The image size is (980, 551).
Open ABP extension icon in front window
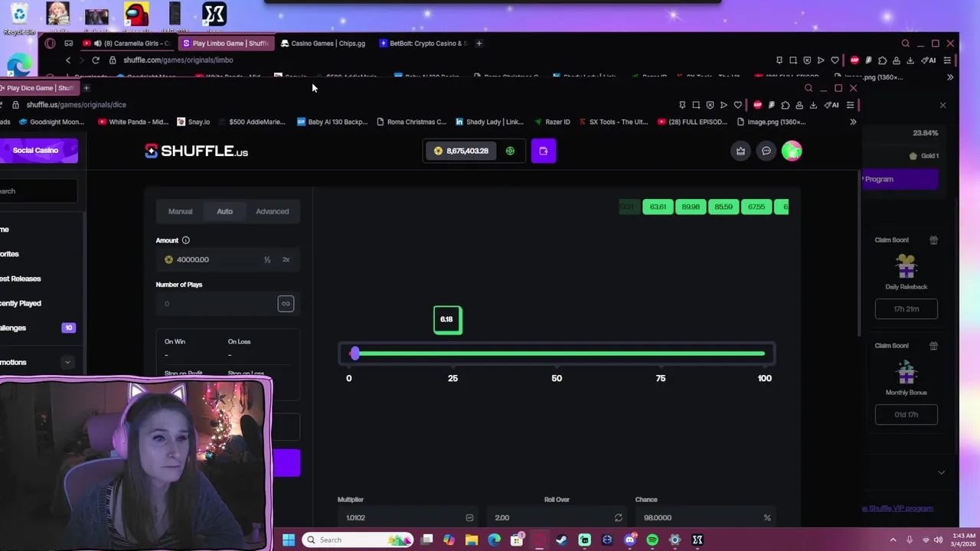757,105
